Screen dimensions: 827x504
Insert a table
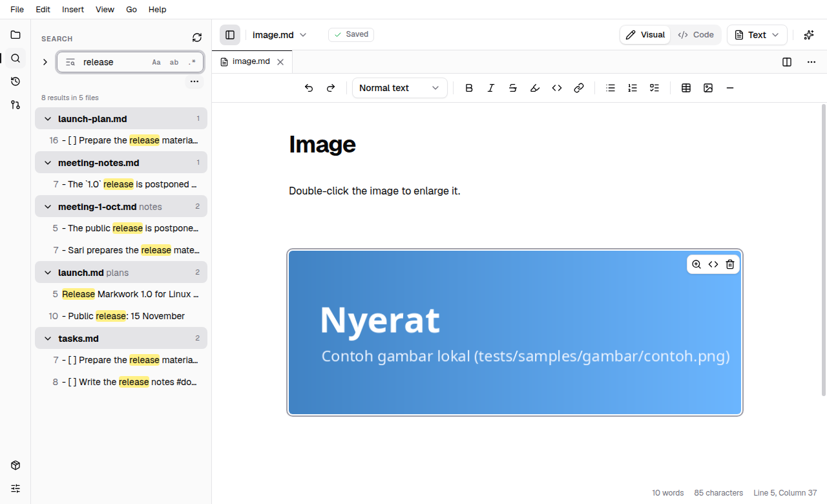[686, 88]
